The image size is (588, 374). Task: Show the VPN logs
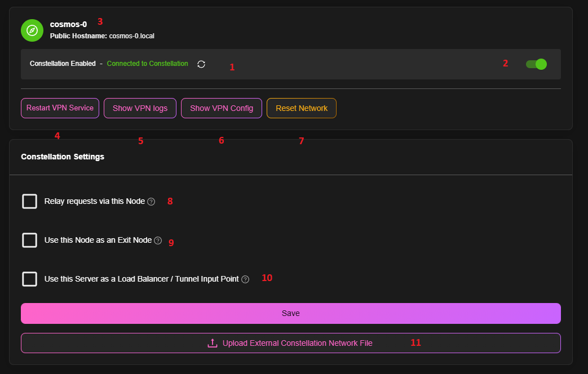140,108
